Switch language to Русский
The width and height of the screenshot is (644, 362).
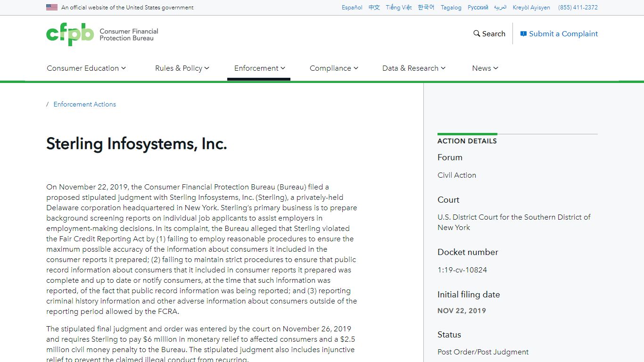478,8
